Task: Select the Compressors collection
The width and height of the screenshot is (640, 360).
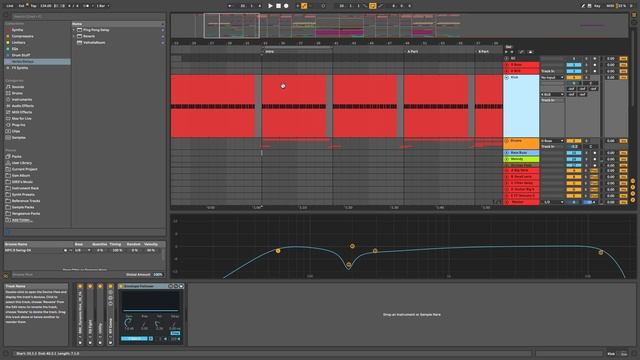Action: [22, 36]
